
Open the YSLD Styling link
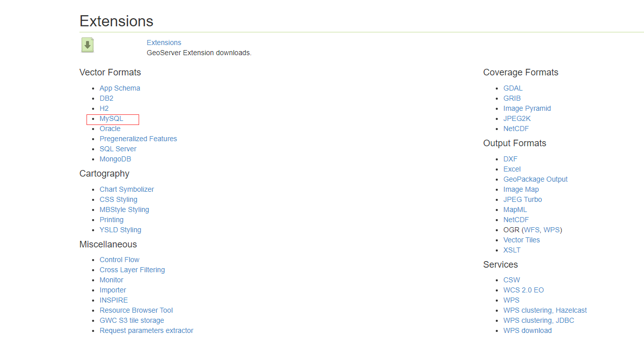pyautogui.click(x=120, y=230)
